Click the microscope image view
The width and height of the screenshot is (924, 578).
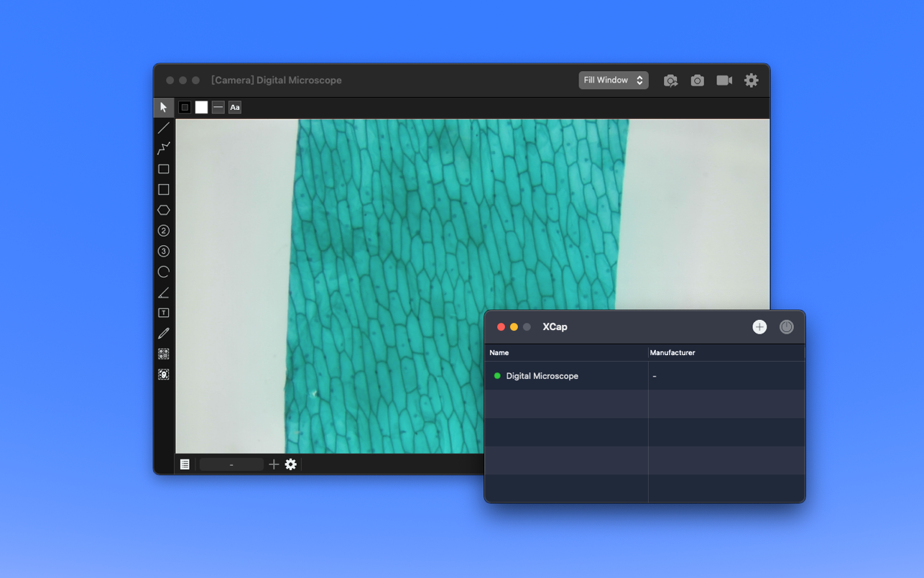473,286
